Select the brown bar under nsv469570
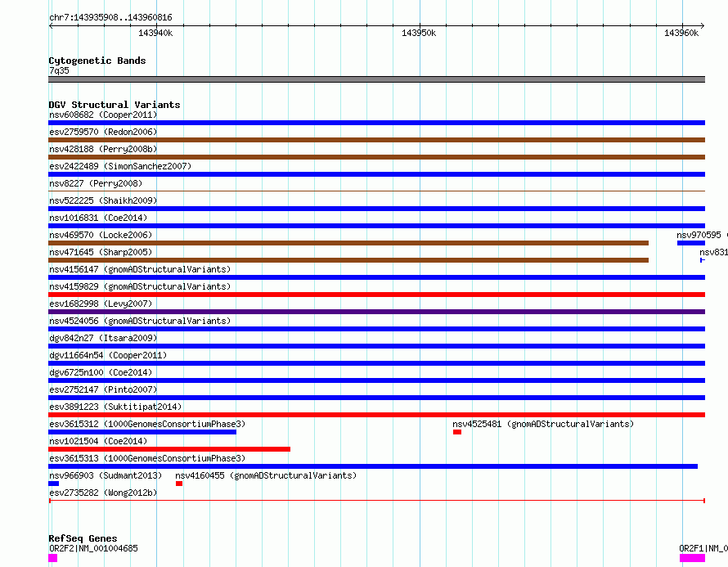This screenshot has width=728, height=567. click(x=348, y=243)
